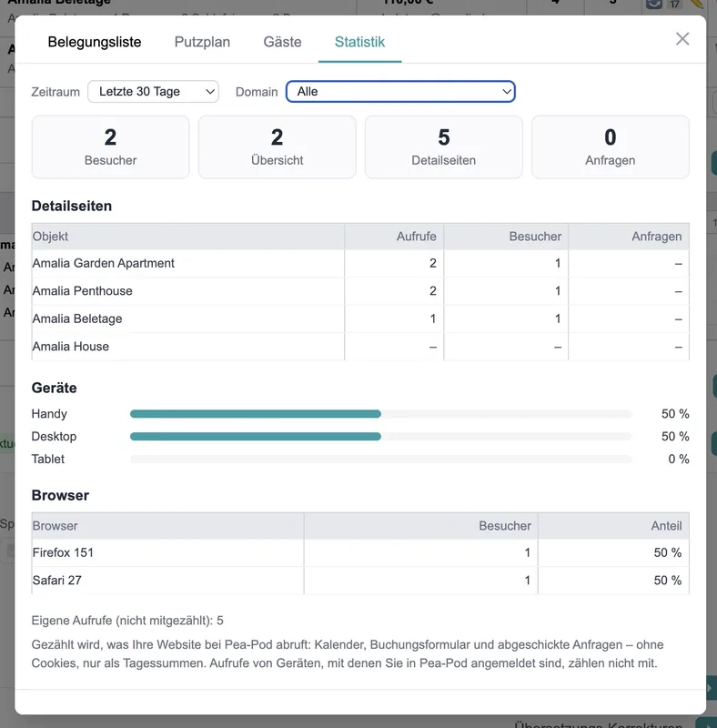Click the Eigene Aufrufe (nicht mitgezählt) note
Screen dimensions: 717x728
pyautogui.click(x=127, y=621)
